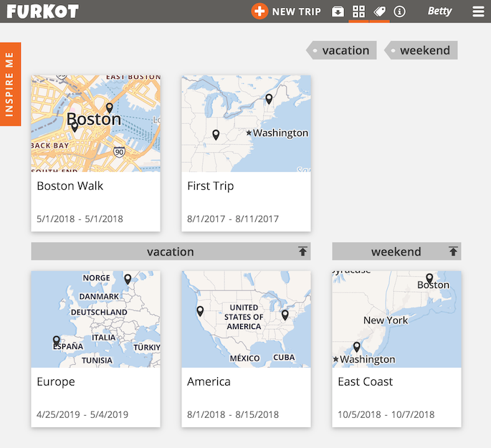Image resolution: width=491 pixels, height=448 pixels.
Task: Click the East Coast trip title
Action: point(365,381)
